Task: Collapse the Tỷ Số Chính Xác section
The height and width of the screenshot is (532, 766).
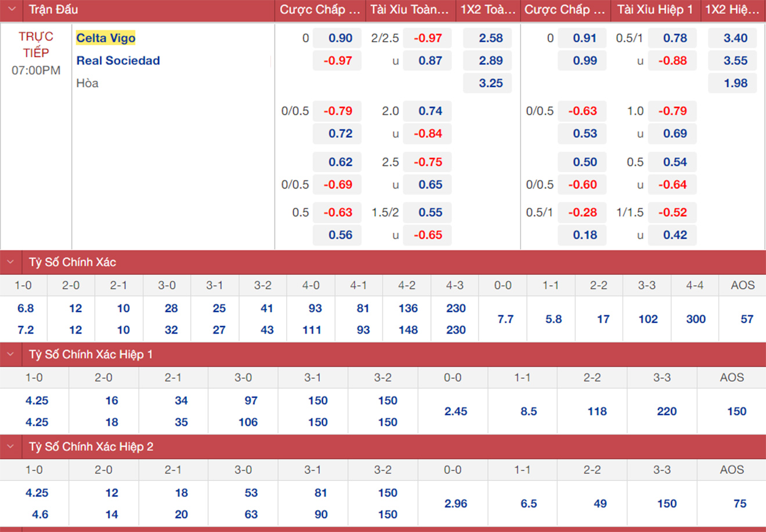Action: [x=11, y=262]
